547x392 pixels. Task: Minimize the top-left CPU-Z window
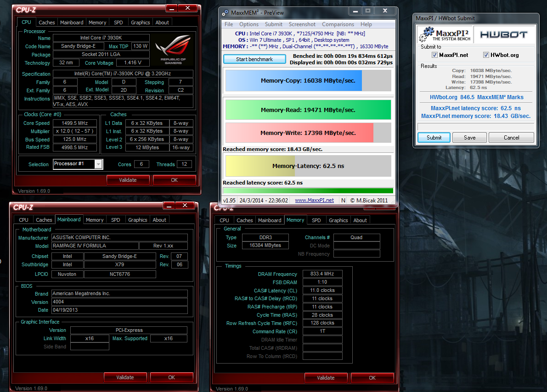point(171,8)
